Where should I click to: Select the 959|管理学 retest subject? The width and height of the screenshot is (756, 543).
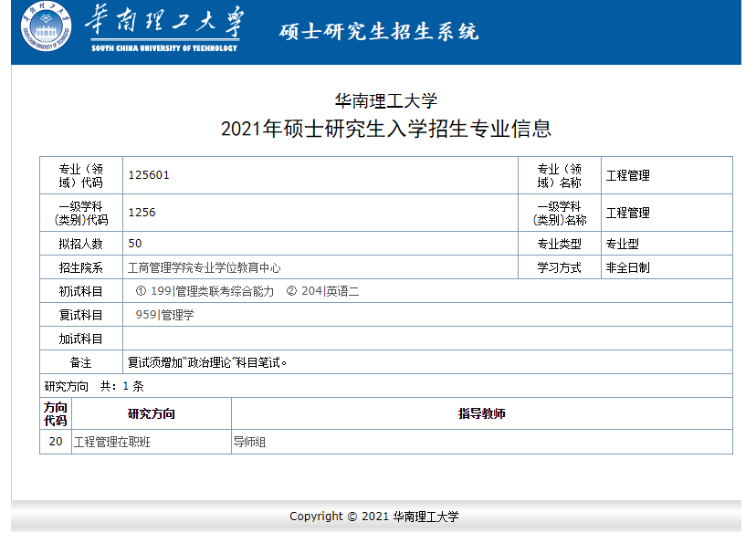pyautogui.click(x=165, y=315)
